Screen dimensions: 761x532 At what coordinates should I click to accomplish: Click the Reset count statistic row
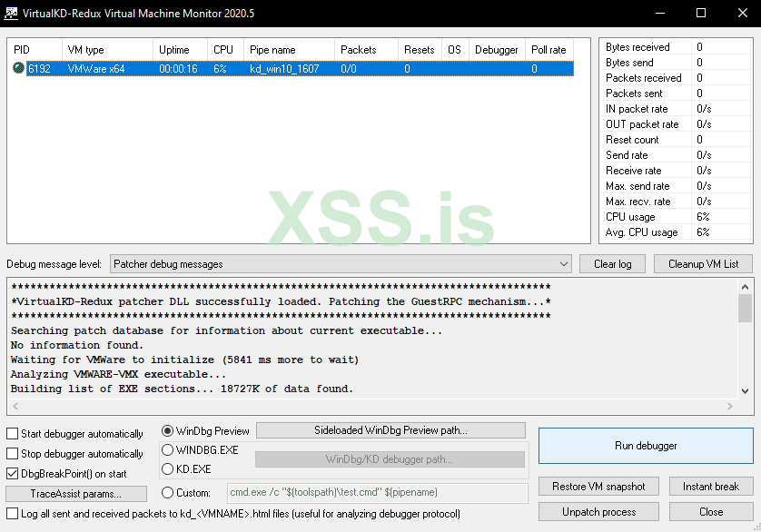pos(676,140)
